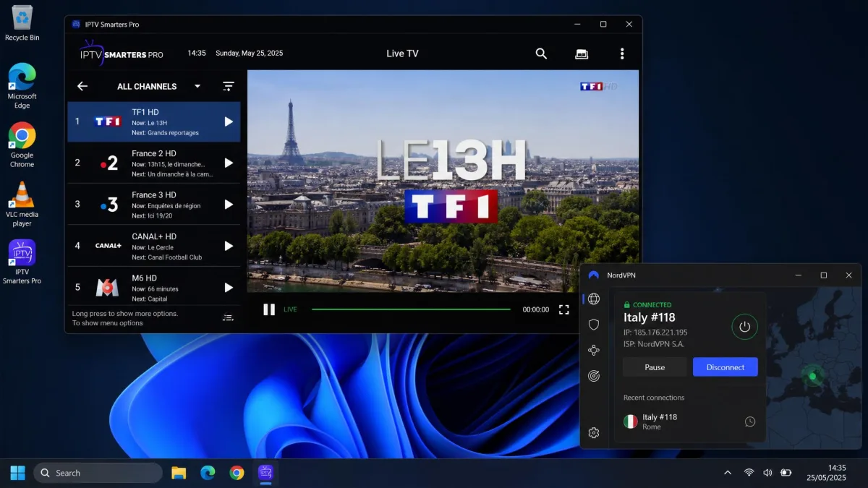Open File Explorer from the taskbar

tap(179, 473)
